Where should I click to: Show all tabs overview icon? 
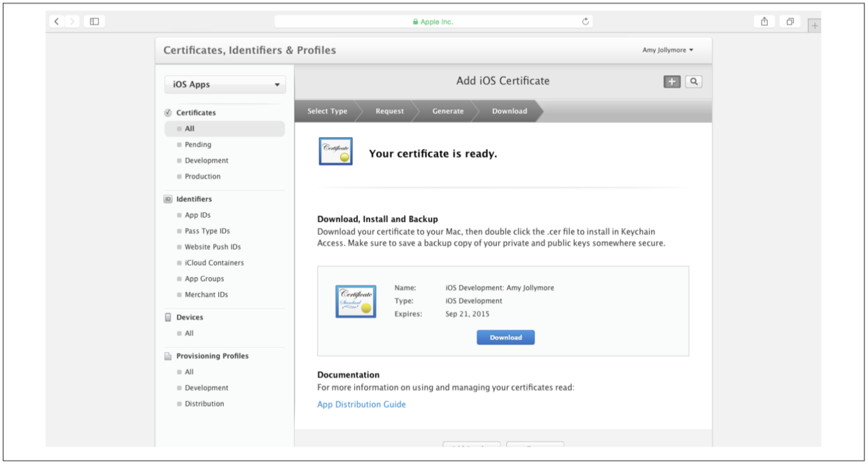tap(790, 22)
